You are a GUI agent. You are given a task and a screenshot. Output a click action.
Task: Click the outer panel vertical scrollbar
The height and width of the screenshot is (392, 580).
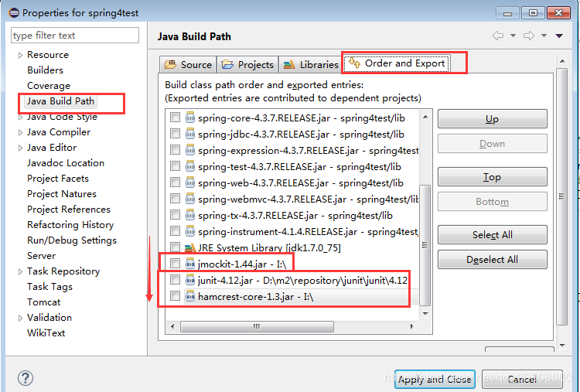(562, 196)
